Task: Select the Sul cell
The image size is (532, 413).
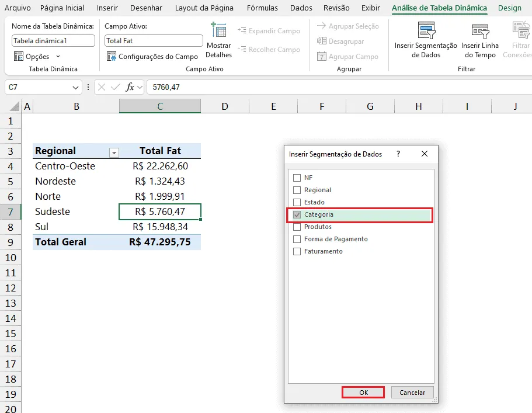Action: pyautogui.click(x=76, y=227)
